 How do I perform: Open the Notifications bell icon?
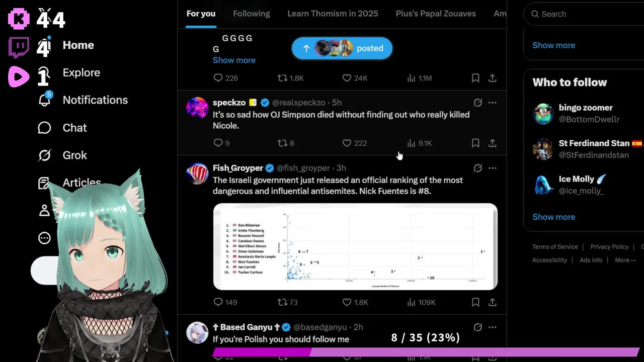[45, 99]
